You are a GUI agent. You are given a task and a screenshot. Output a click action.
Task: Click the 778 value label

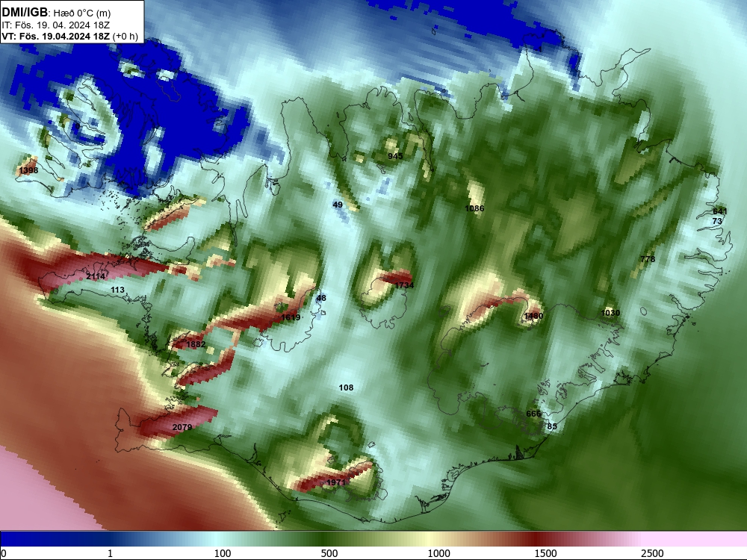[x=648, y=259]
